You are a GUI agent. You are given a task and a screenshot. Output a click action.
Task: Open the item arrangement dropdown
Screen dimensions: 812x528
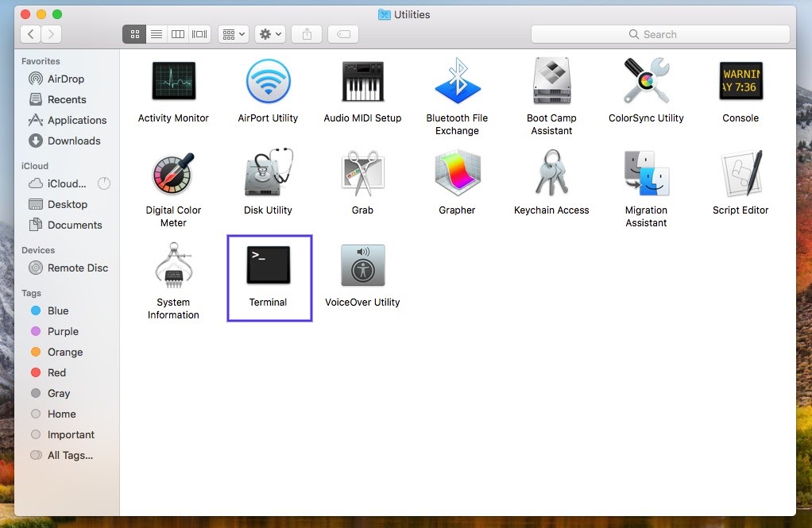[x=233, y=34]
